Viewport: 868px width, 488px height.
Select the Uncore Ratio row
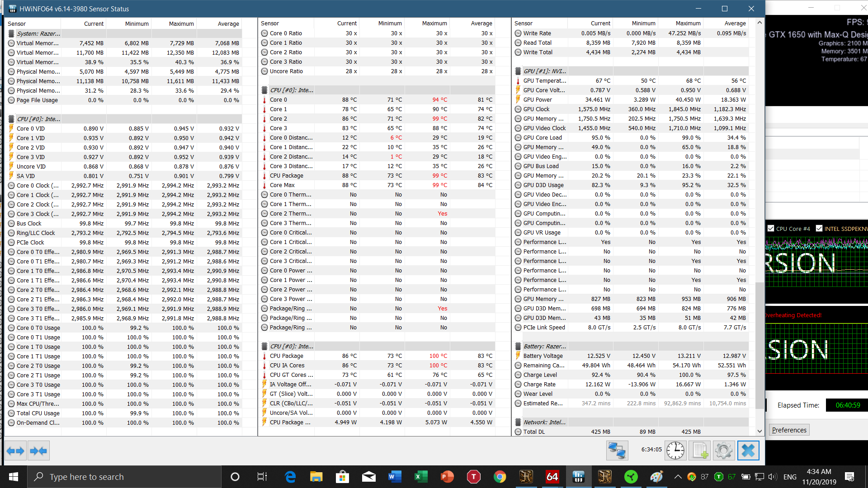click(x=377, y=71)
